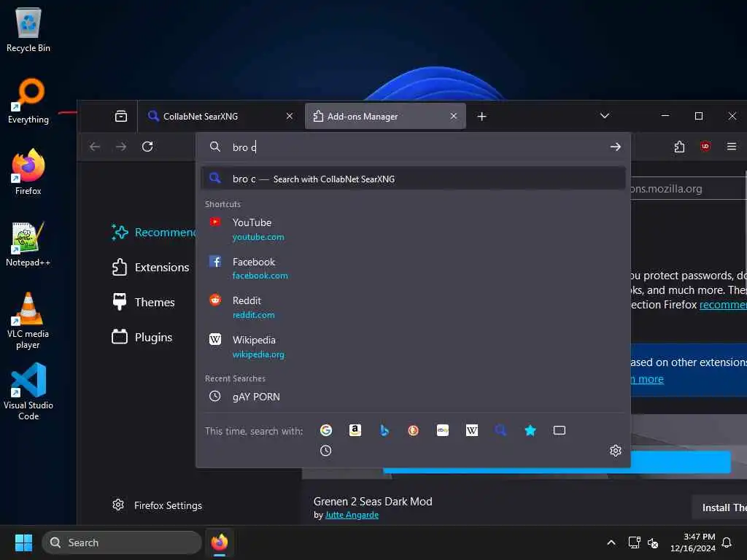Search in open Tabs icon
Viewport: 747px width, 560px height.
click(560, 430)
